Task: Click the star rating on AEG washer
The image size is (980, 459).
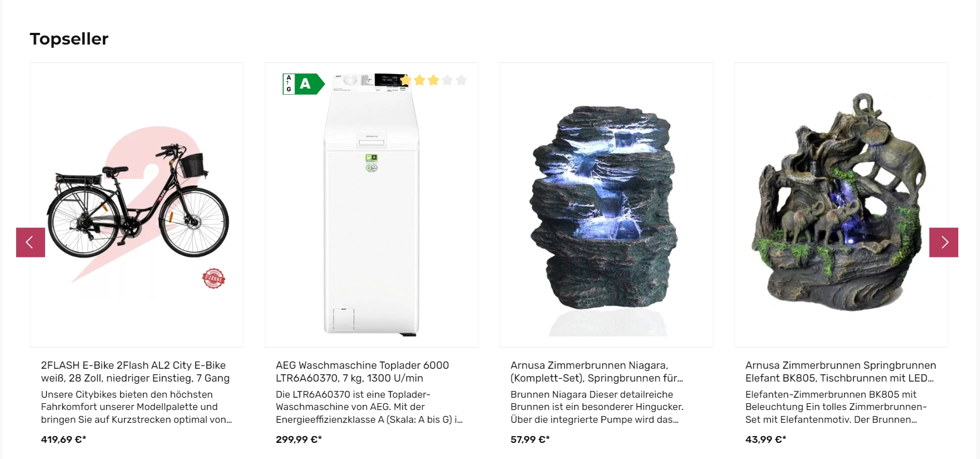Action: [434, 80]
